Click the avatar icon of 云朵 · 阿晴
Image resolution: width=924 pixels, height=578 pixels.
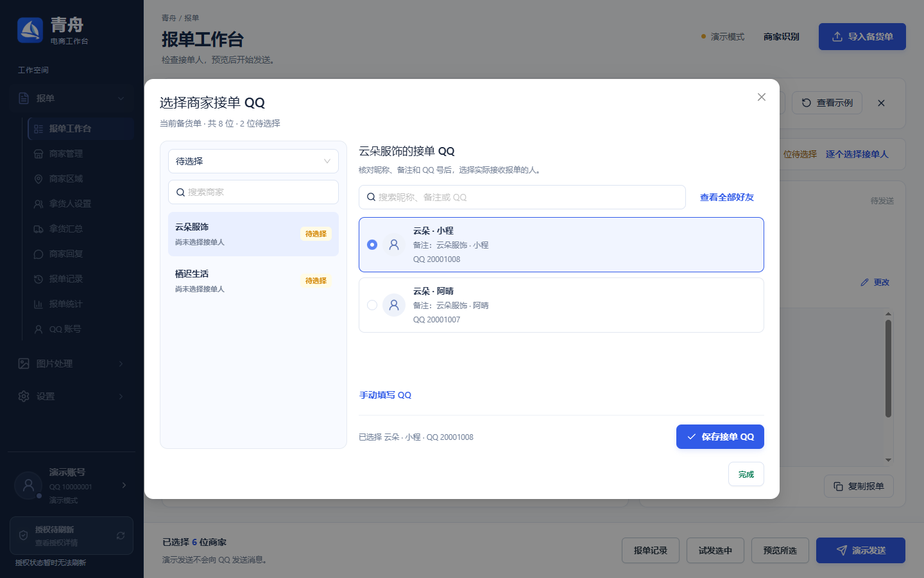[394, 305]
